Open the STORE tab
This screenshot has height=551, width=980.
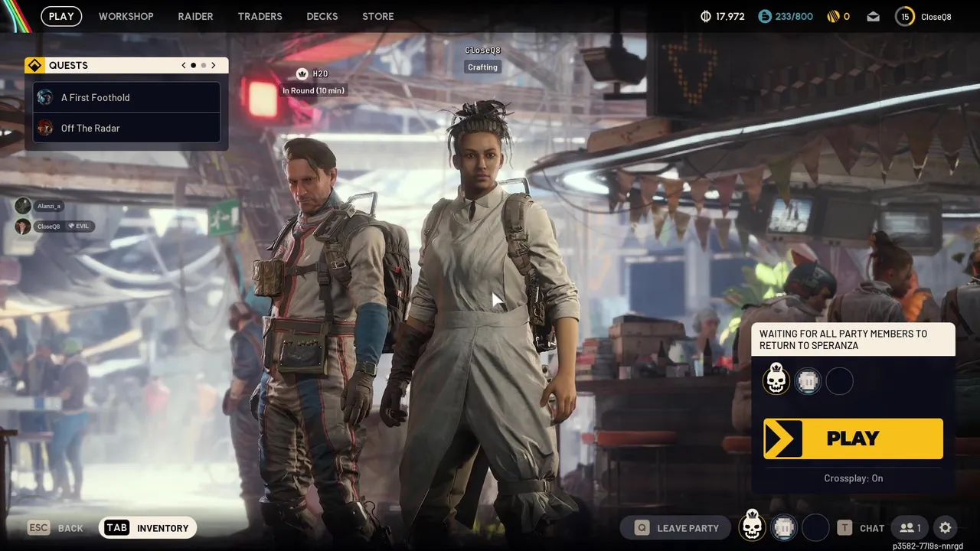click(x=378, y=16)
